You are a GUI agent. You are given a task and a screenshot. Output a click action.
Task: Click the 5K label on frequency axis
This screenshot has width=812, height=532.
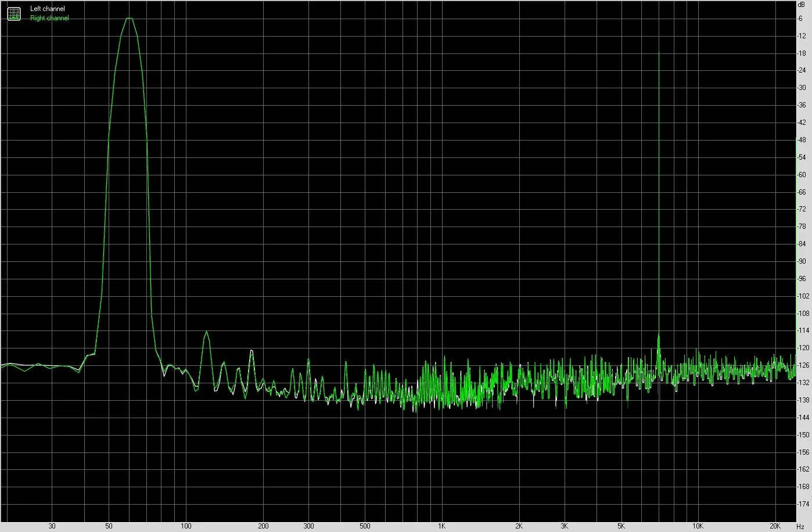pos(621,526)
